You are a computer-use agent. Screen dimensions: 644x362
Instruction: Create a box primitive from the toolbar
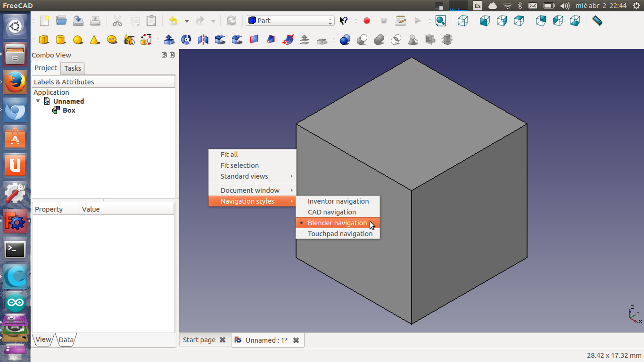44,40
